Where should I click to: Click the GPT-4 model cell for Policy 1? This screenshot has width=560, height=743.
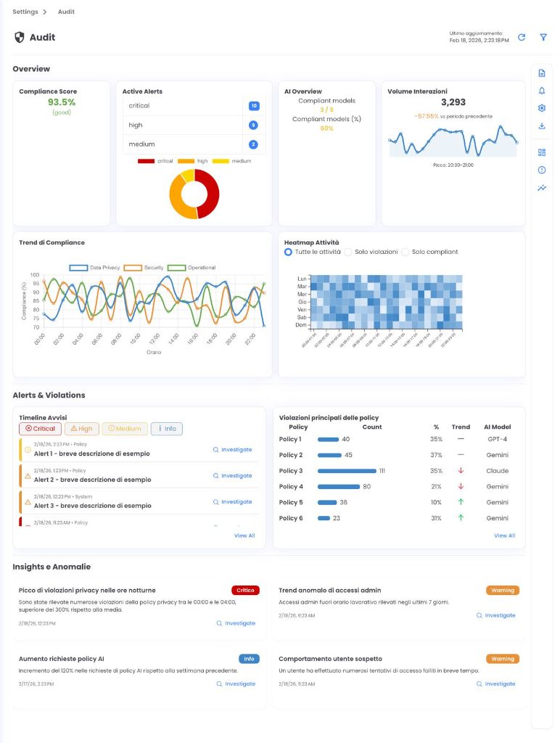(x=498, y=439)
